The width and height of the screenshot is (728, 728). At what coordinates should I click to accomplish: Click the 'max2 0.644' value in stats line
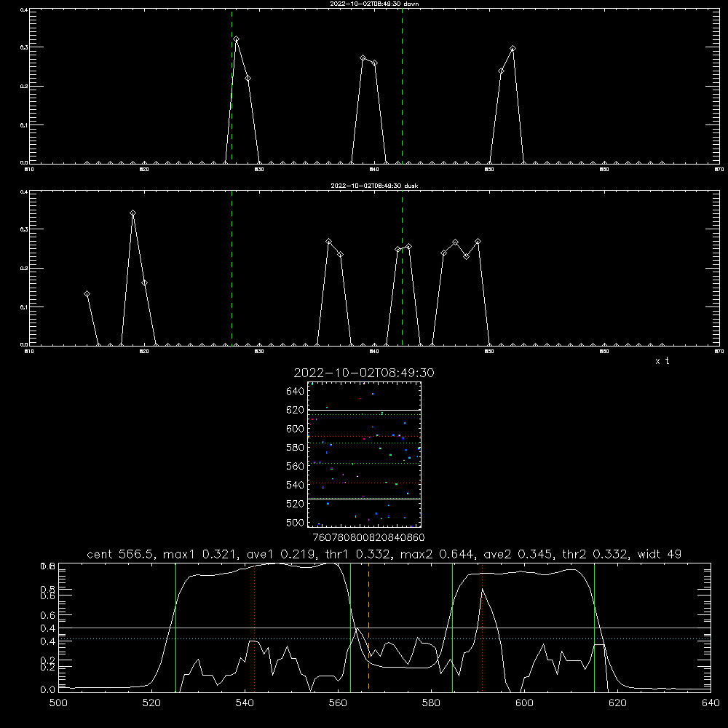click(439, 554)
